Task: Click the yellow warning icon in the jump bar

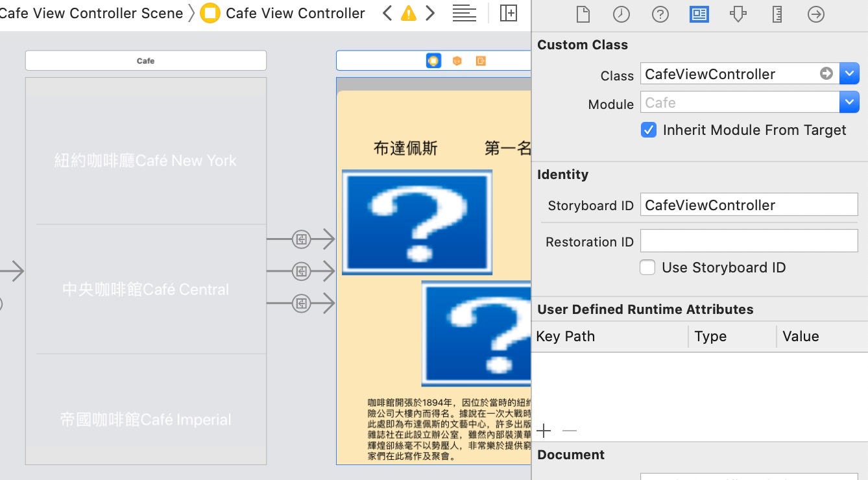Action: click(408, 12)
